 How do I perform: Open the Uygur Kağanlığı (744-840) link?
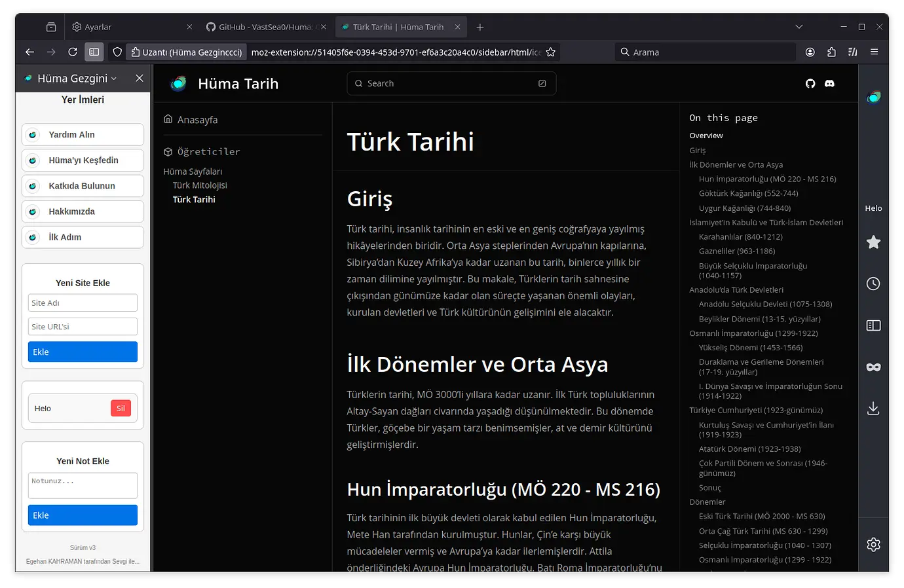[x=745, y=208]
